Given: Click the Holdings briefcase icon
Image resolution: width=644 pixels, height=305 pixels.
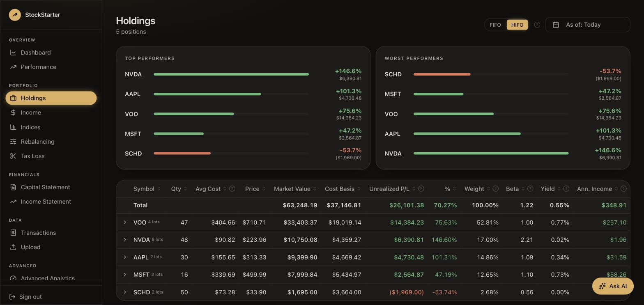Looking at the screenshot, I should (13, 98).
